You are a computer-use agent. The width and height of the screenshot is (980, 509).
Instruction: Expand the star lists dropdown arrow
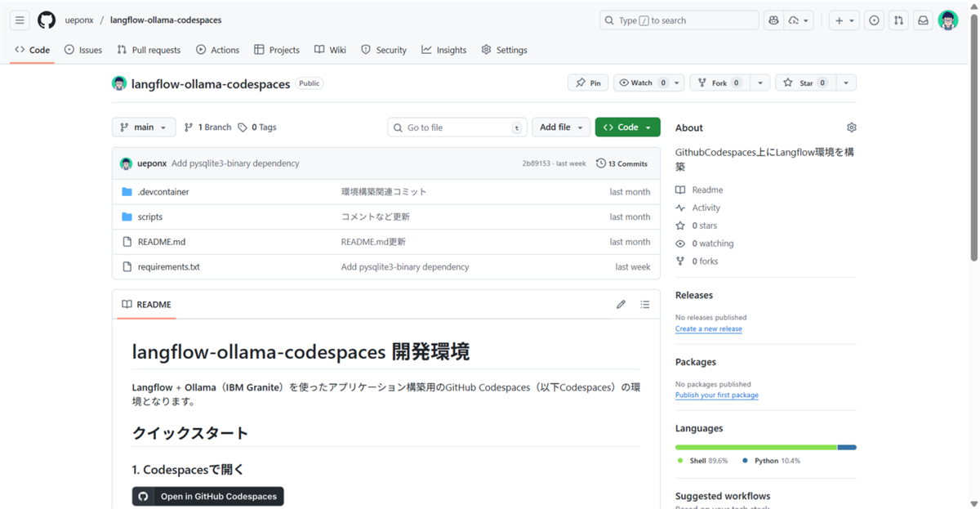tap(846, 83)
